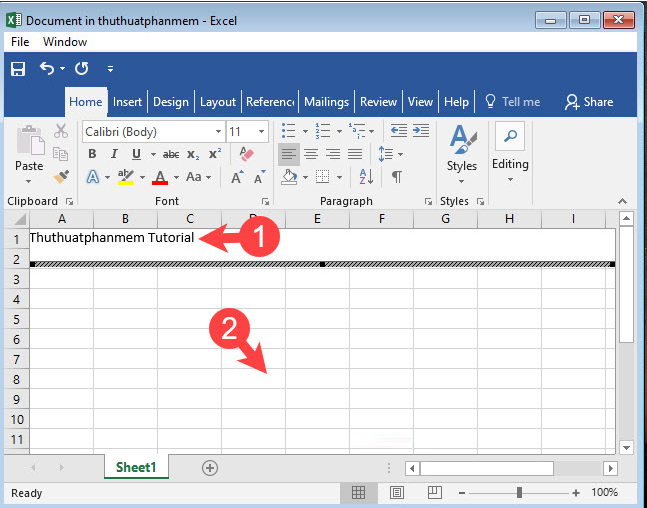
Task: Click the Save icon in quick access toolbar
Action: (18, 69)
